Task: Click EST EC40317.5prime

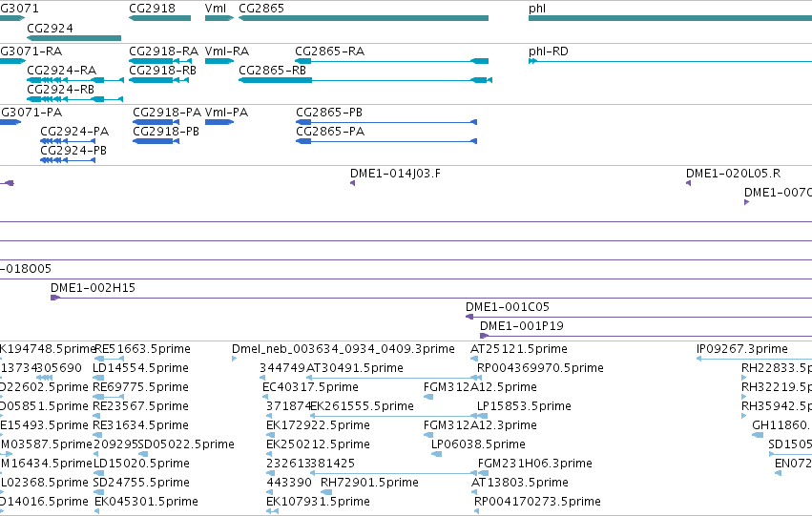Action: [x=265, y=397]
